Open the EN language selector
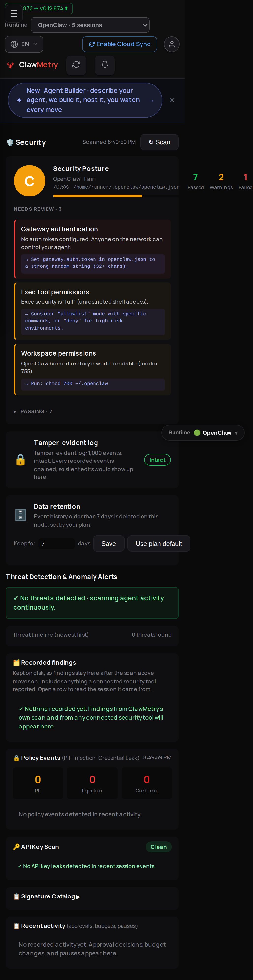 tap(24, 44)
